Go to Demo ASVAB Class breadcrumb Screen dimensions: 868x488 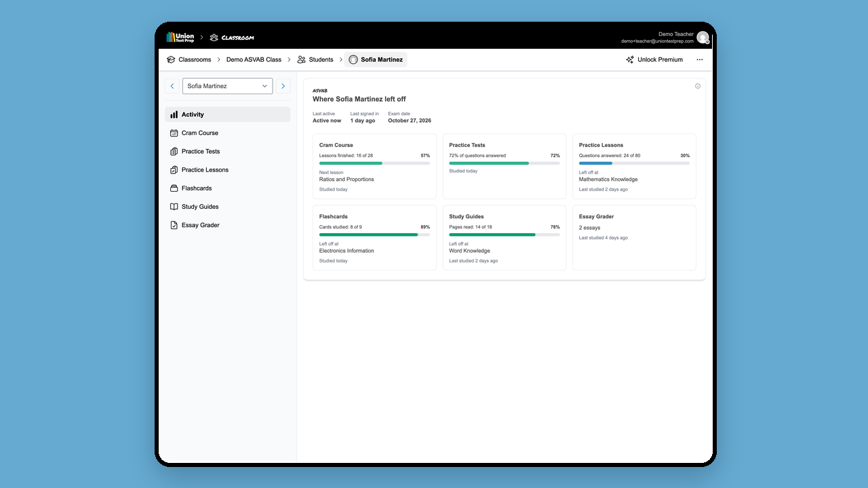[x=254, y=60]
